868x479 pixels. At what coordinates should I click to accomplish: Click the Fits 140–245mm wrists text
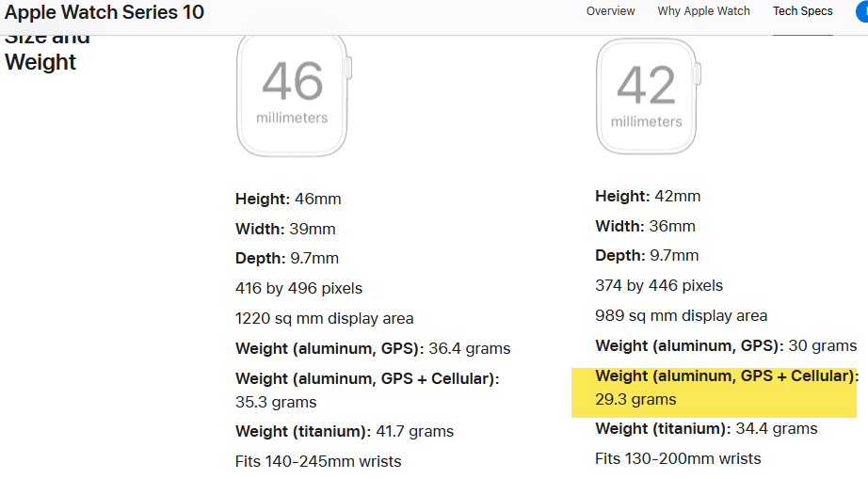pyautogui.click(x=318, y=461)
